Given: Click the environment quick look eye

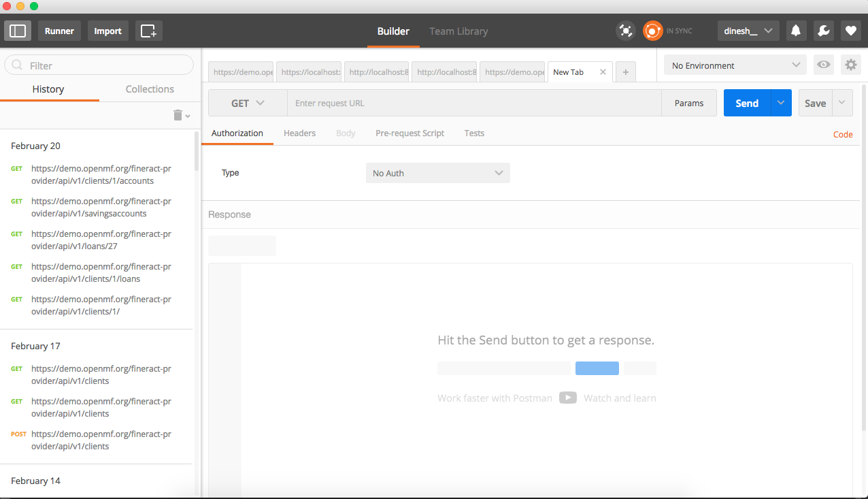Looking at the screenshot, I should (824, 65).
